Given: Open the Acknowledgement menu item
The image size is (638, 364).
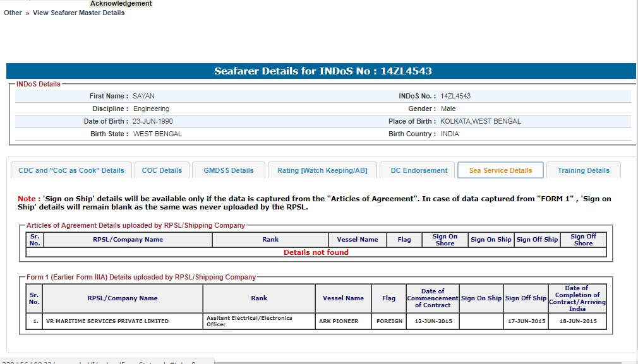Looking at the screenshot, I should click(x=121, y=4).
